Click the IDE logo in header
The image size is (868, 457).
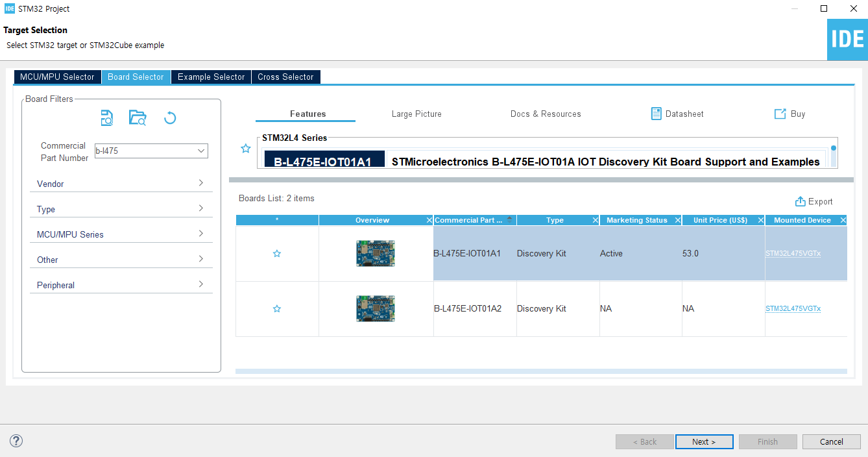847,40
